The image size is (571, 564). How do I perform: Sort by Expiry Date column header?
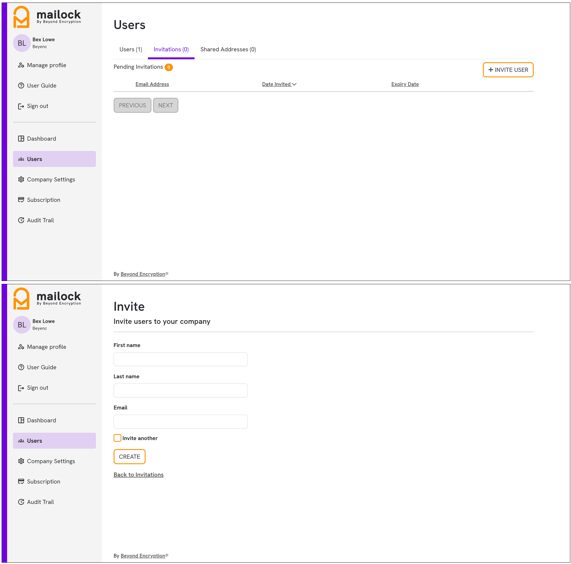pos(405,84)
